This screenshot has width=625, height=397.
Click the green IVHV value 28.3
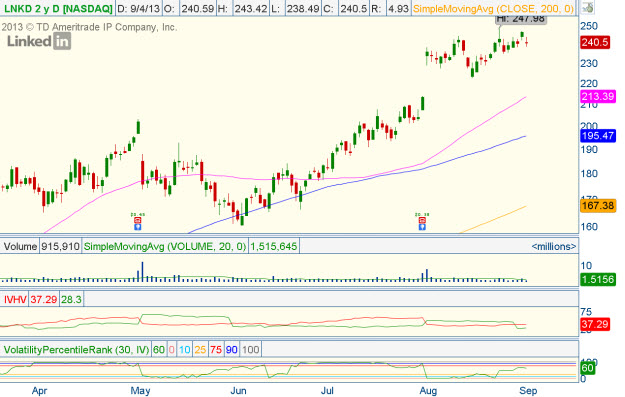(x=71, y=299)
